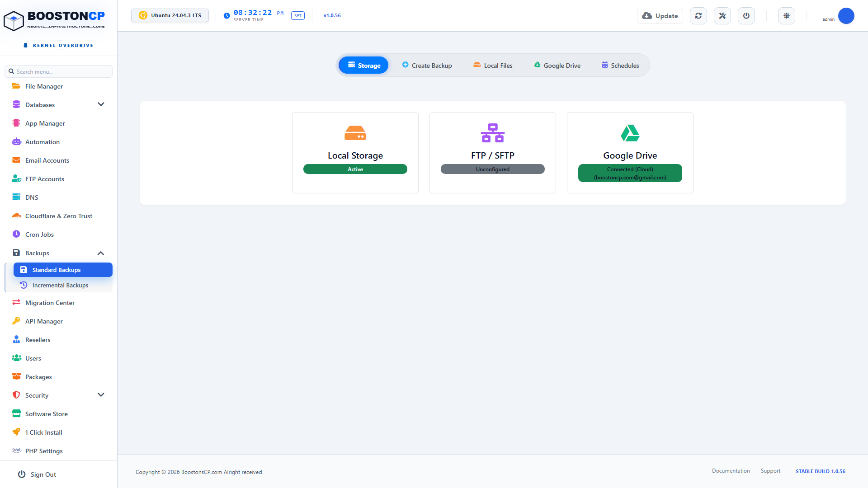Open the Support footer link

click(x=770, y=471)
